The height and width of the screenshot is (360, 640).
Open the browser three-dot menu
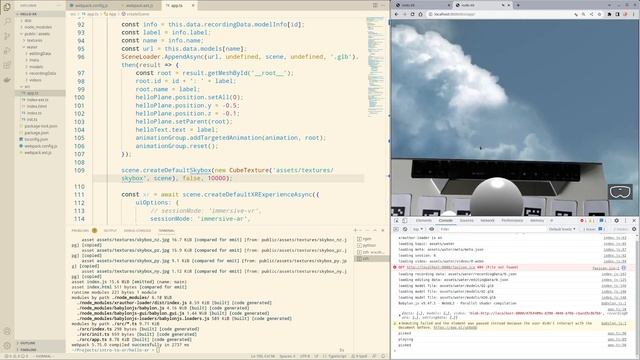pos(634,14)
